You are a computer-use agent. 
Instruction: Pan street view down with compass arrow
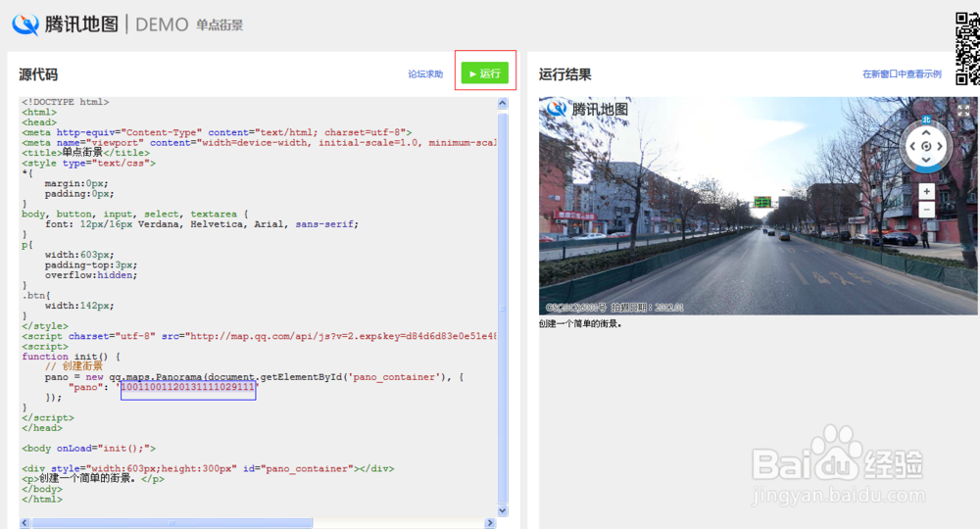pos(926,160)
